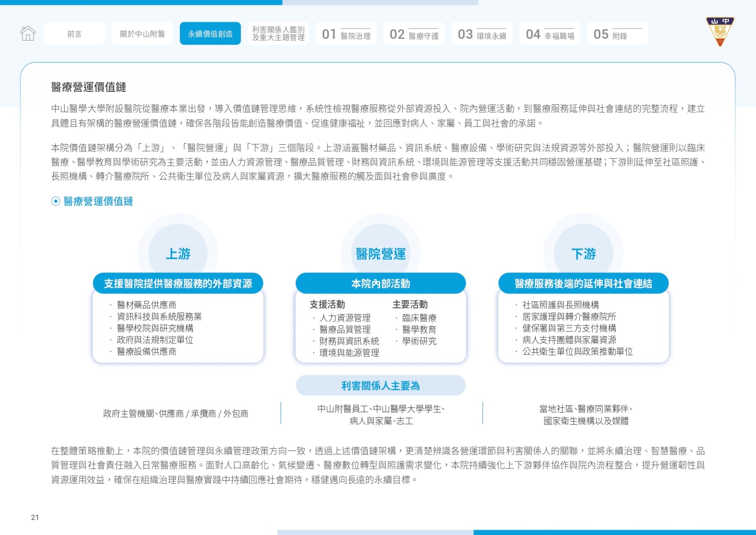Select the 永續價值創造 tab
The image size is (756, 535).
point(210,33)
